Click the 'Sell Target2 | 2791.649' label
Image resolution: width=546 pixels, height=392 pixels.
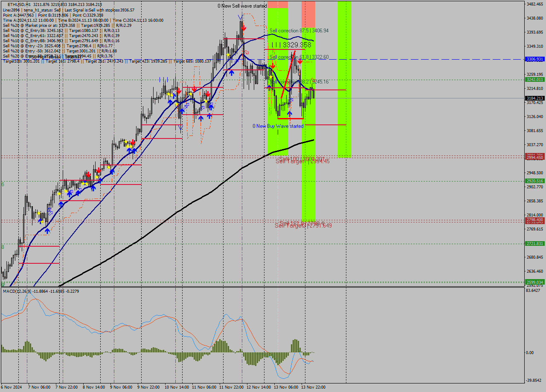tap(303, 225)
